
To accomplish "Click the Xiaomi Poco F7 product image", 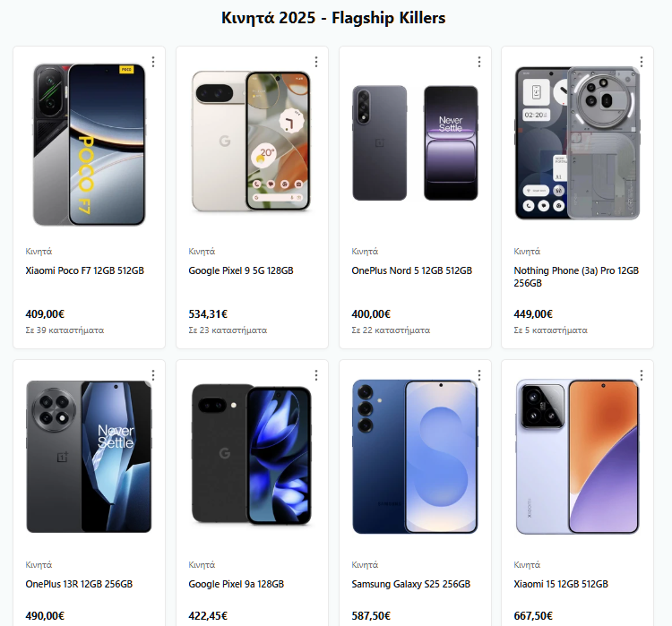I will [89, 144].
